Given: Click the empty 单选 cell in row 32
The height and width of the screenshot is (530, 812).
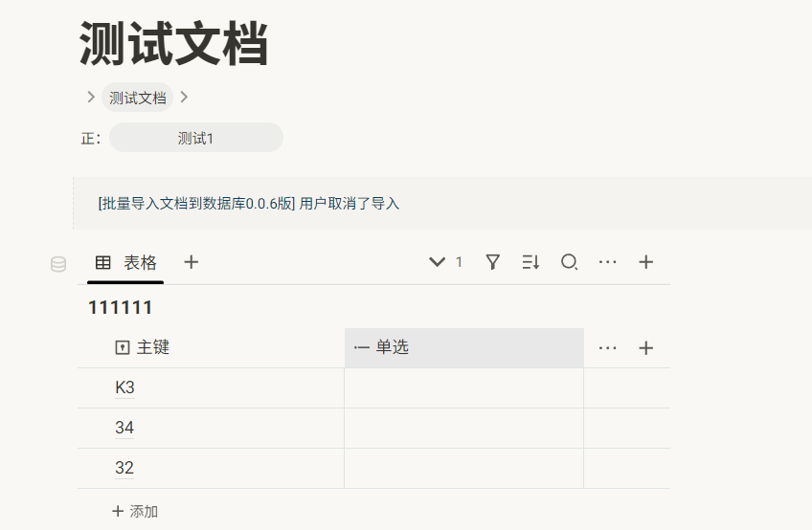Looking at the screenshot, I should [x=464, y=469].
